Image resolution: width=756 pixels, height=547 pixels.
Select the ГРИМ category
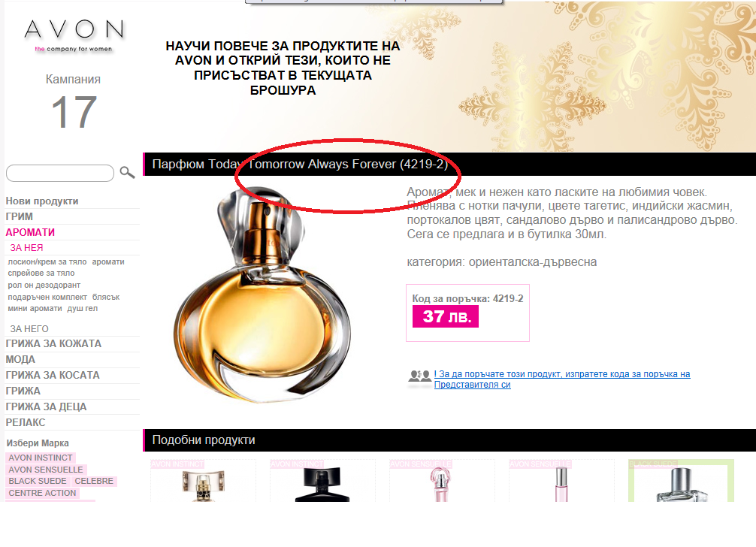tap(20, 217)
